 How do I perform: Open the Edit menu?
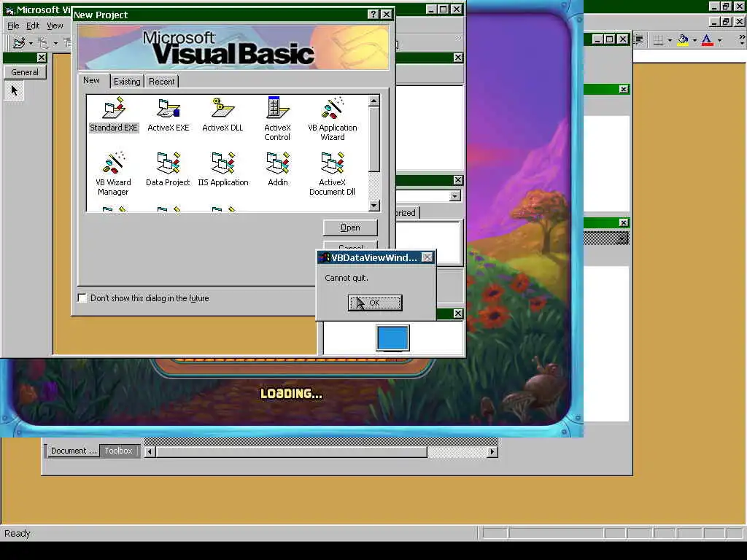click(32, 26)
